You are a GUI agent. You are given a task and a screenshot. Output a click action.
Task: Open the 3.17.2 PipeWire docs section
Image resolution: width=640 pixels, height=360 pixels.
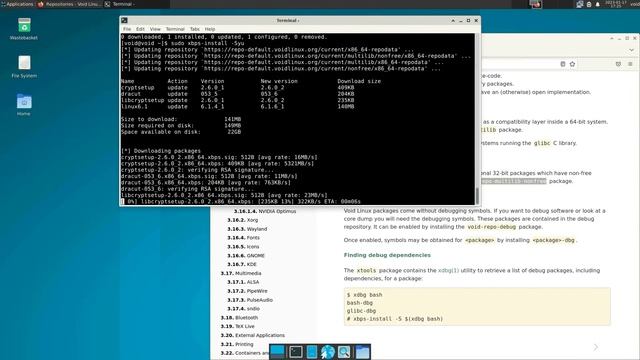click(247, 291)
